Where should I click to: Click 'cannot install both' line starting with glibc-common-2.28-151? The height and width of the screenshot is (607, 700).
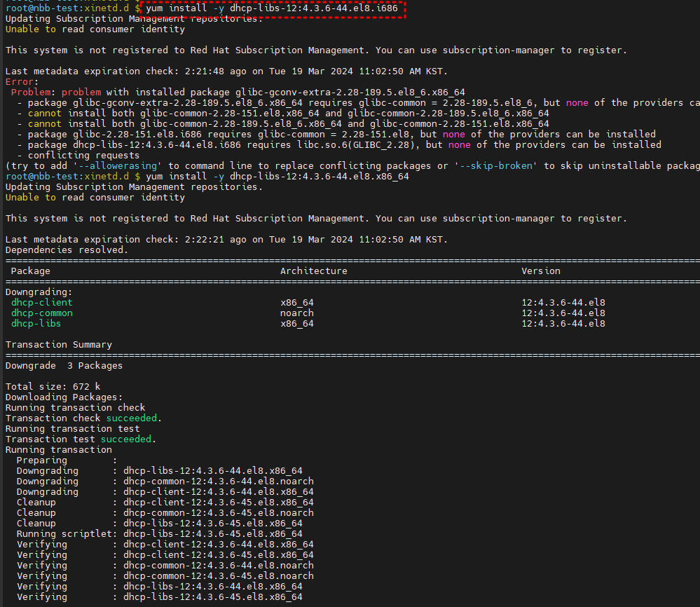pyautogui.click(x=283, y=114)
